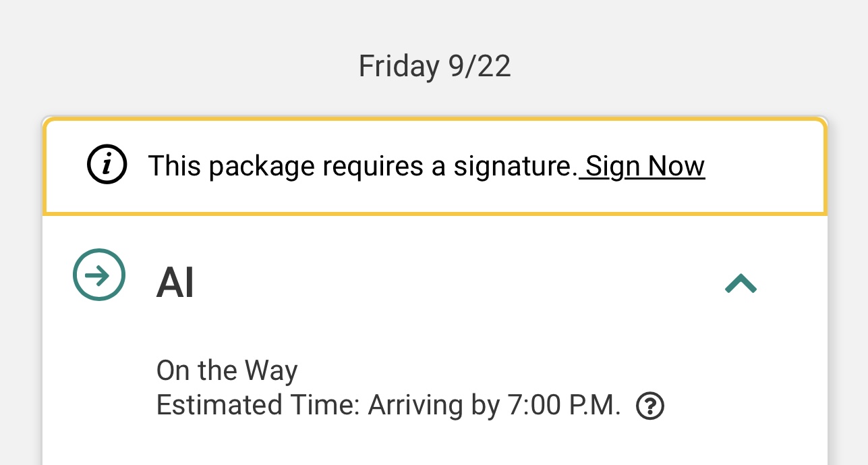Click the help question mark icon

650,406
